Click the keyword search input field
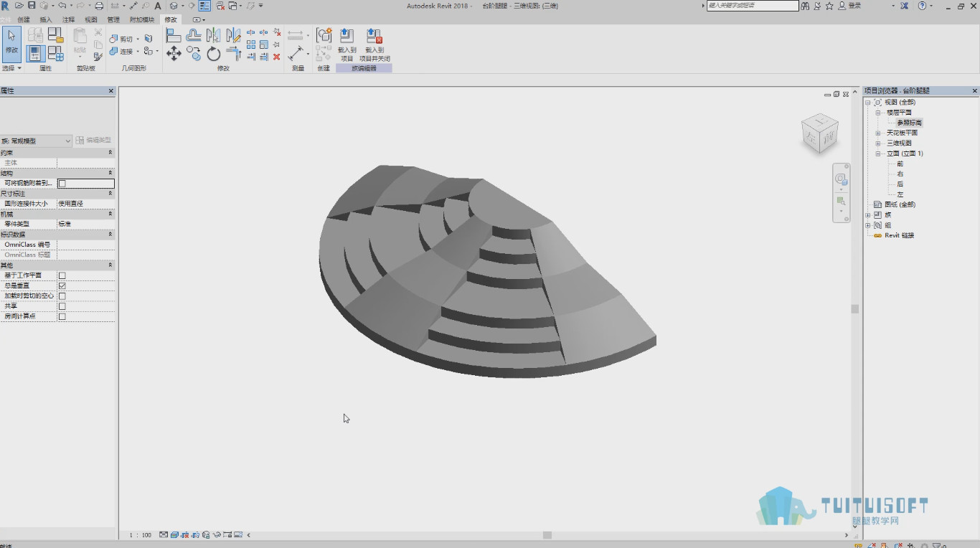 pyautogui.click(x=753, y=6)
